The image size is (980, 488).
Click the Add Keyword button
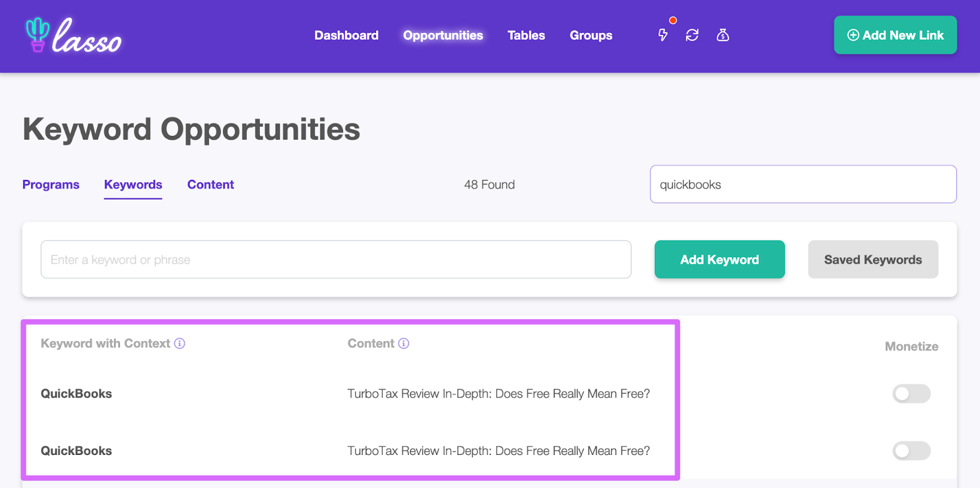point(720,260)
